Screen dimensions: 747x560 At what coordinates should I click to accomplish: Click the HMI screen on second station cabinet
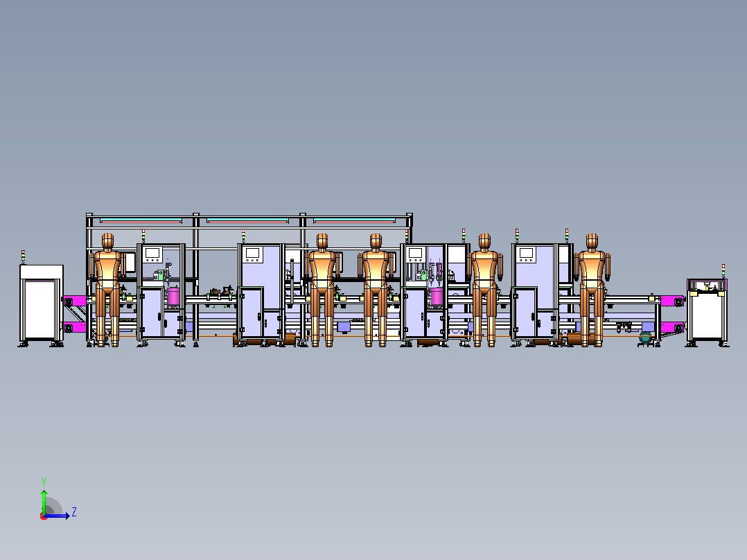(252, 252)
